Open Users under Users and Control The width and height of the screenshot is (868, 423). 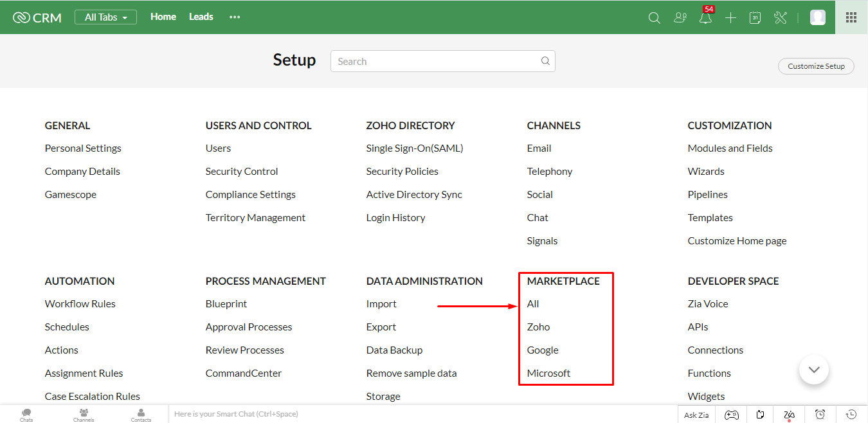218,148
